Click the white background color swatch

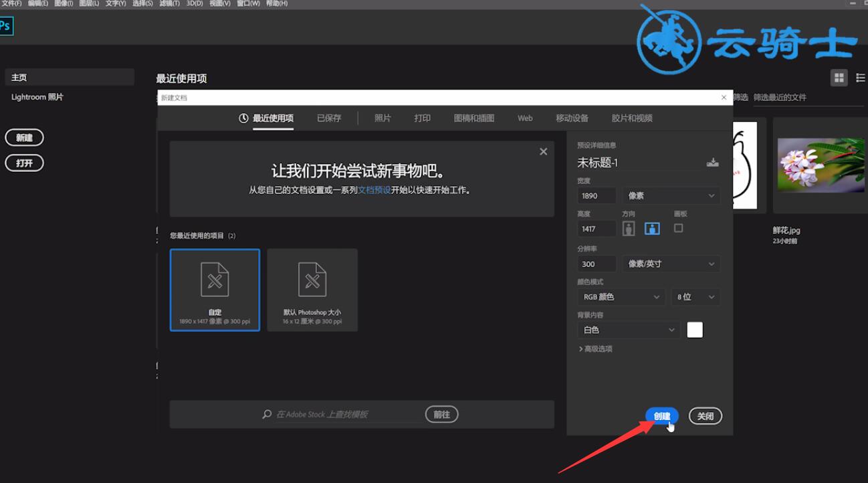coord(695,330)
